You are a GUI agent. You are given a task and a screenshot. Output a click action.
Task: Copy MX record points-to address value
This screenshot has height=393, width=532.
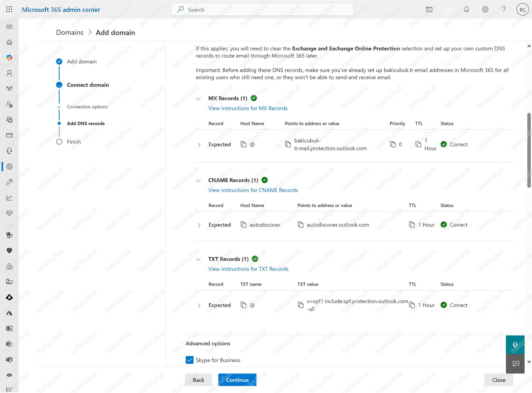pos(288,144)
